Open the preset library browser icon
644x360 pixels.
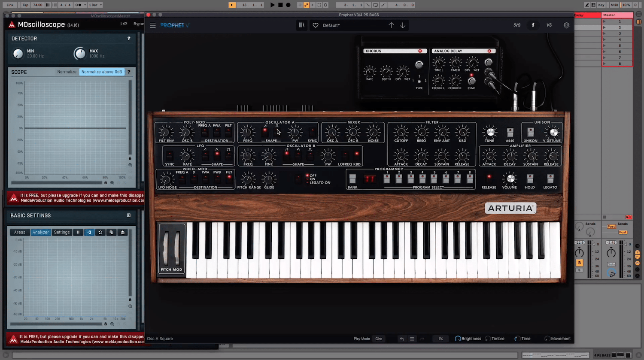pyautogui.click(x=302, y=25)
